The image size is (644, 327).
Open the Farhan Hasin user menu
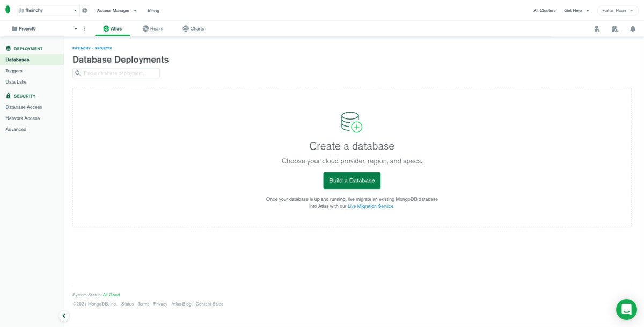618,10
